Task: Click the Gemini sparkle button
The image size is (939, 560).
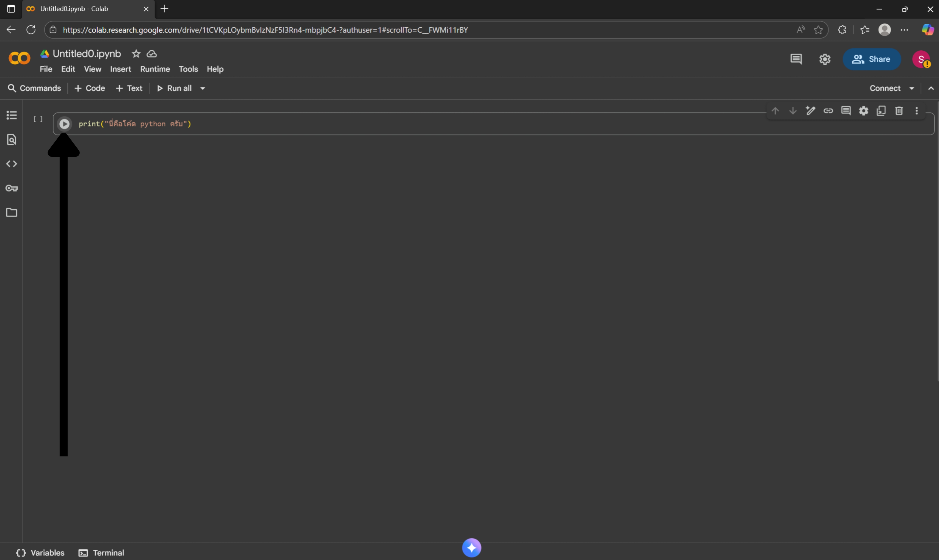Action: (x=472, y=548)
